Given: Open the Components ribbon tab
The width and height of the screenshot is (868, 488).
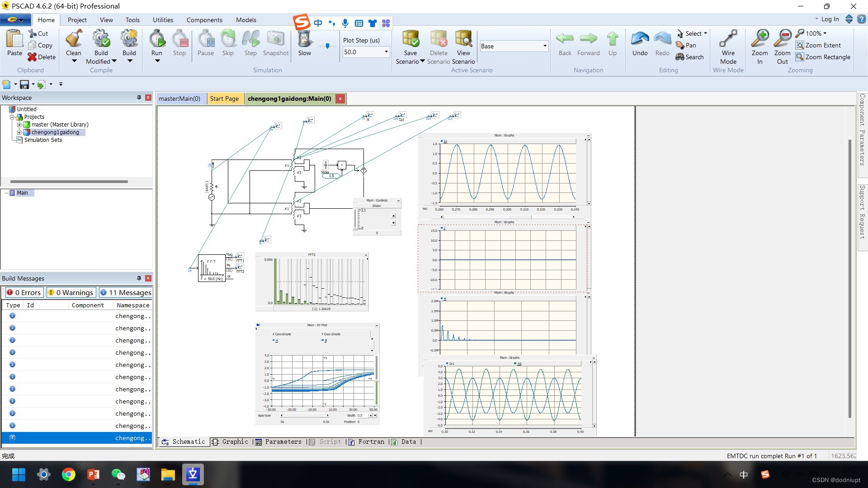Looking at the screenshot, I should (x=204, y=20).
